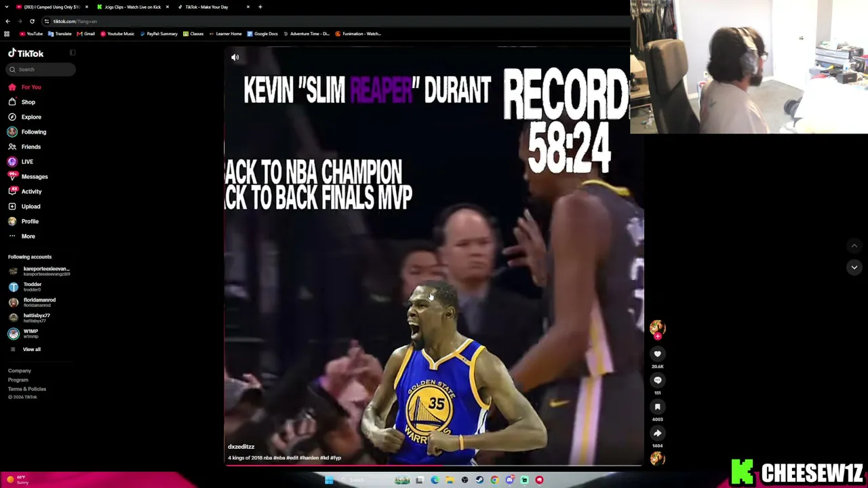Open the Learner Home bookmark

coord(225,34)
